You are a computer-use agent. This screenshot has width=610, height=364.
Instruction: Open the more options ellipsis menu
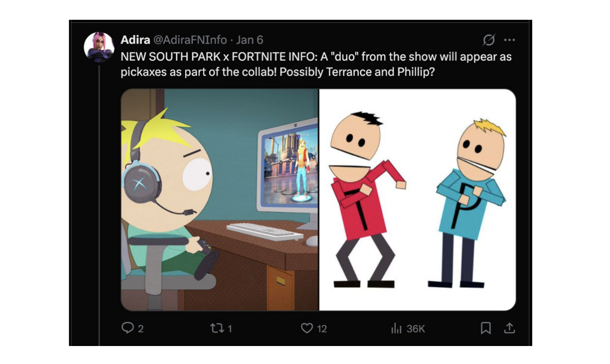[x=509, y=40]
